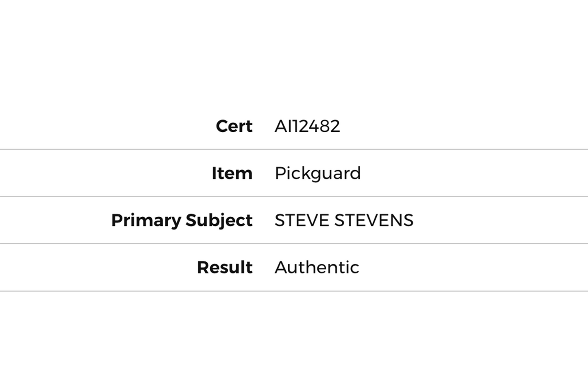
Task: Click the bold Cert label
Action: 234,126
